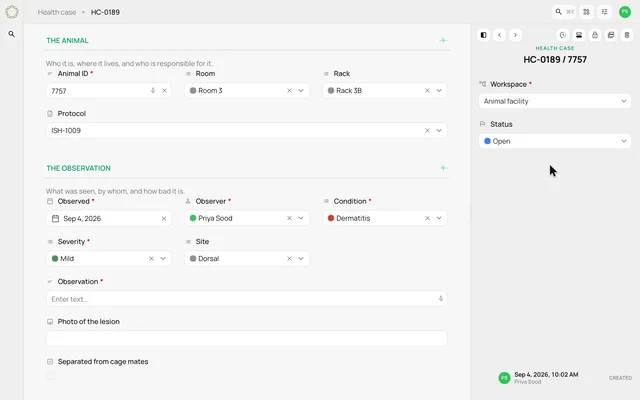The image size is (640, 400).
Task: Click THE ANIMAL section heading
Action: coord(67,40)
